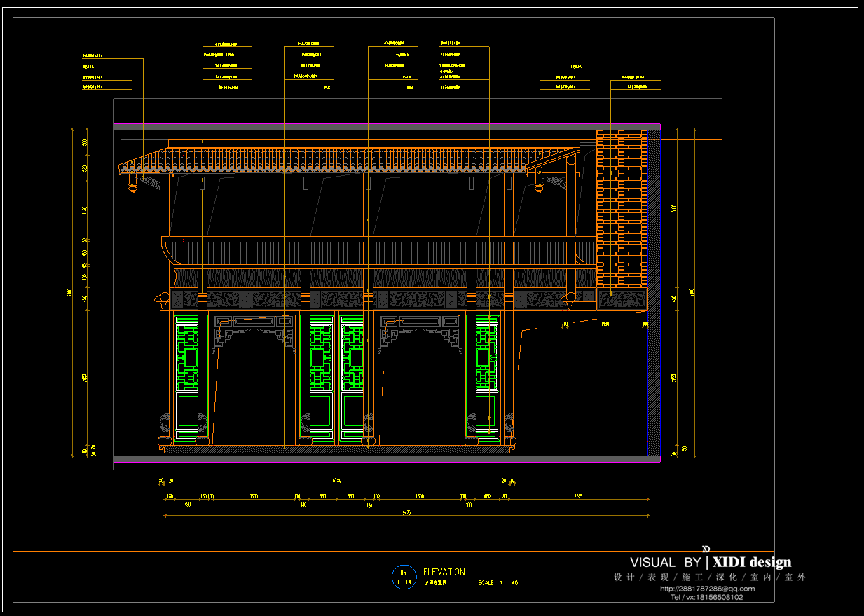
Task: Select the balcony railing baluster band
Action: [x=378, y=254]
